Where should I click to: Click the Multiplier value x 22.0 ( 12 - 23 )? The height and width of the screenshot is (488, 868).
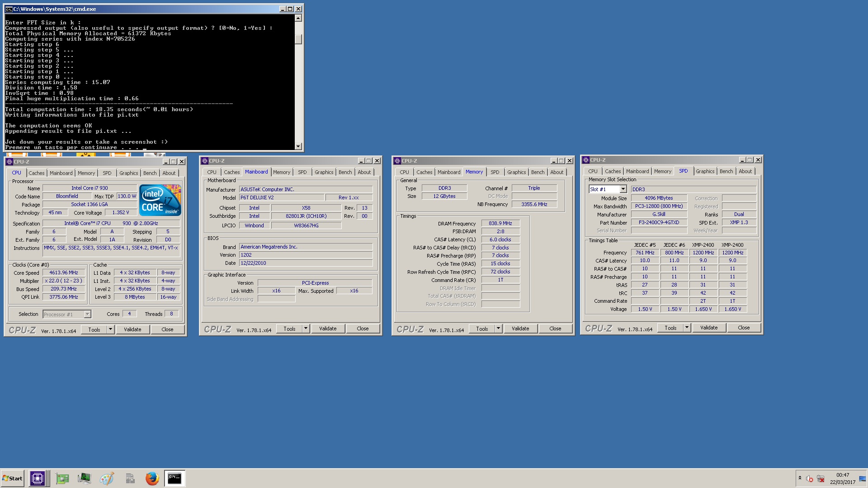[64, 281]
